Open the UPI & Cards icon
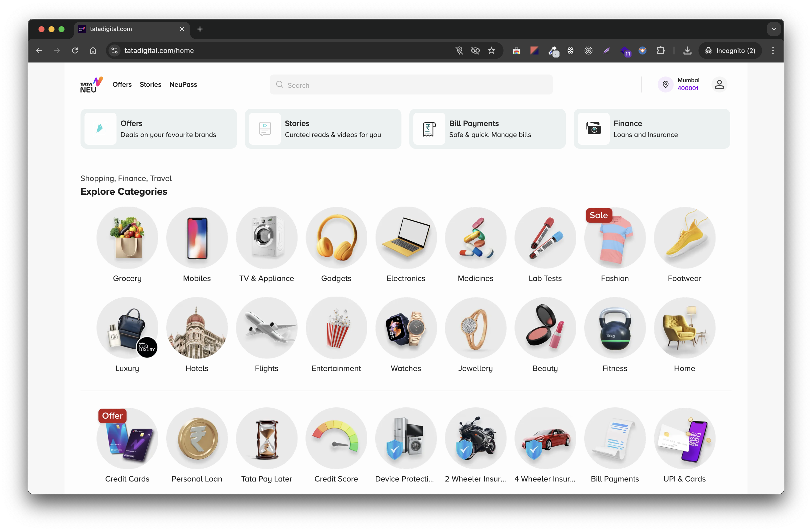The width and height of the screenshot is (812, 531). click(684, 438)
